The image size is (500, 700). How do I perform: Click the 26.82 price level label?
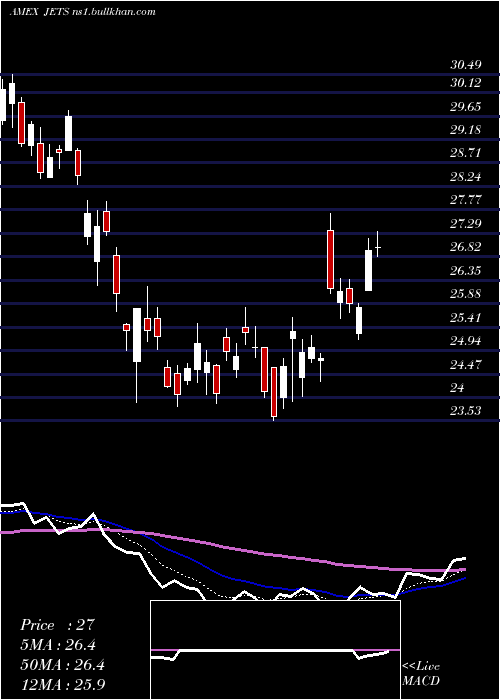pos(466,247)
